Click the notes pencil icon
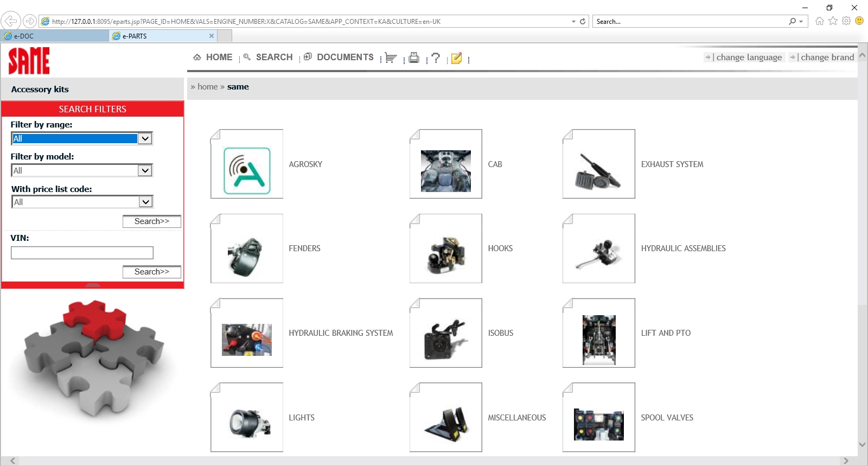The image size is (868, 466). coord(457,58)
